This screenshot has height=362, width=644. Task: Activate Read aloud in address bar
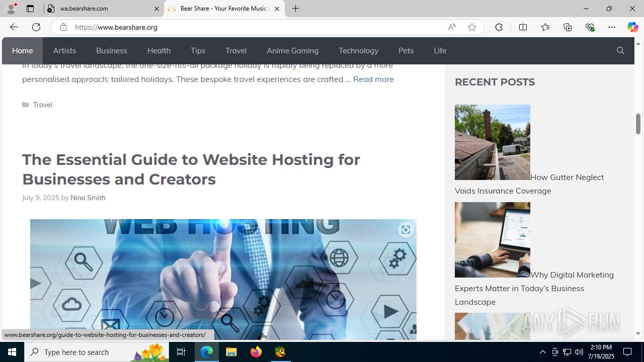(x=452, y=27)
